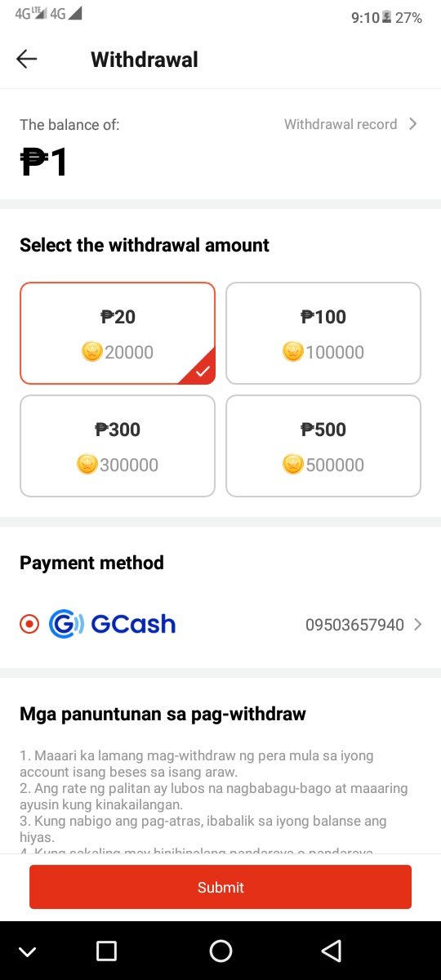Click the coin icon beside 20000

tap(92, 352)
